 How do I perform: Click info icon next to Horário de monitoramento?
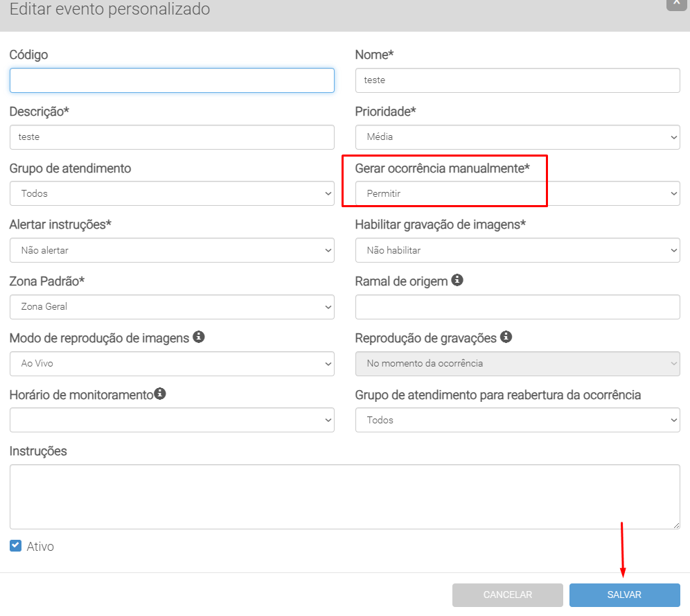click(x=160, y=394)
